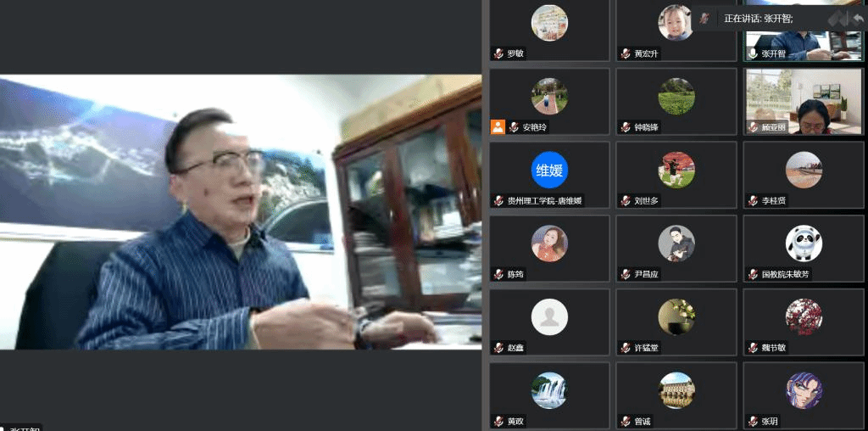The width and height of the screenshot is (868, 431).
Task: Click the muted microphone icon next to 罗敏
Action: click(x=499, y=53)
